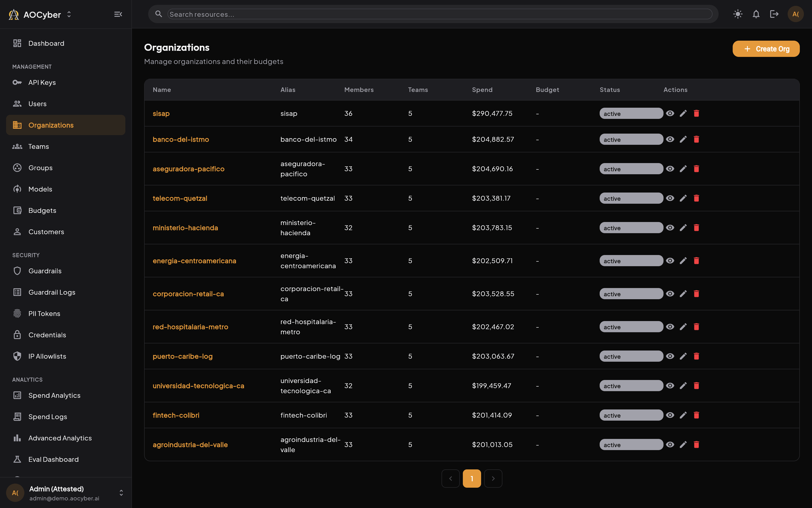812x508 pixels.
Task: Click the Credentials lock icon
Action: point(17,335)
